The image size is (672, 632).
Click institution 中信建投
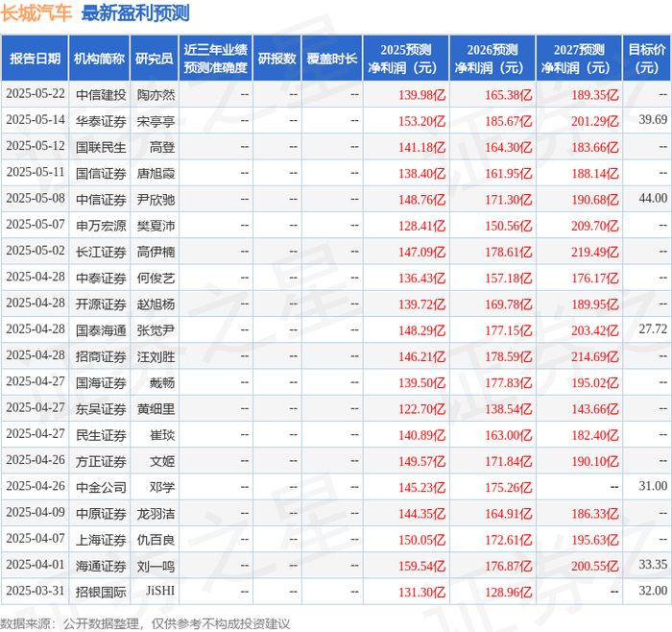tap(101, 94)
